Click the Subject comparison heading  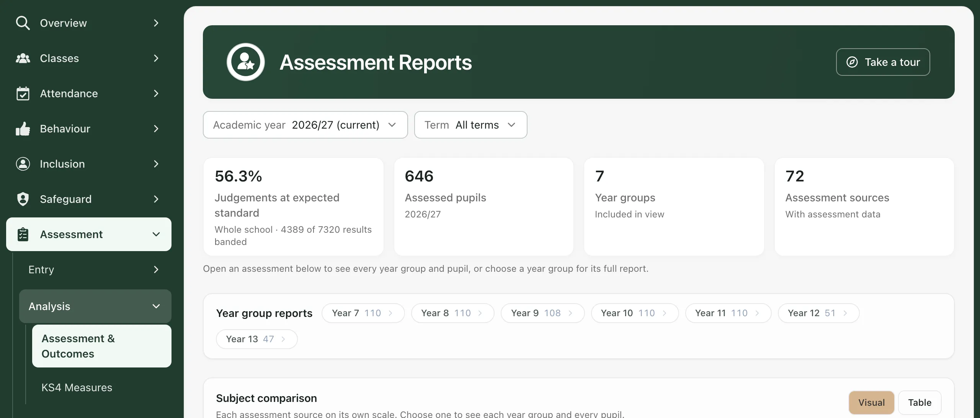click(x=266, y=398)
